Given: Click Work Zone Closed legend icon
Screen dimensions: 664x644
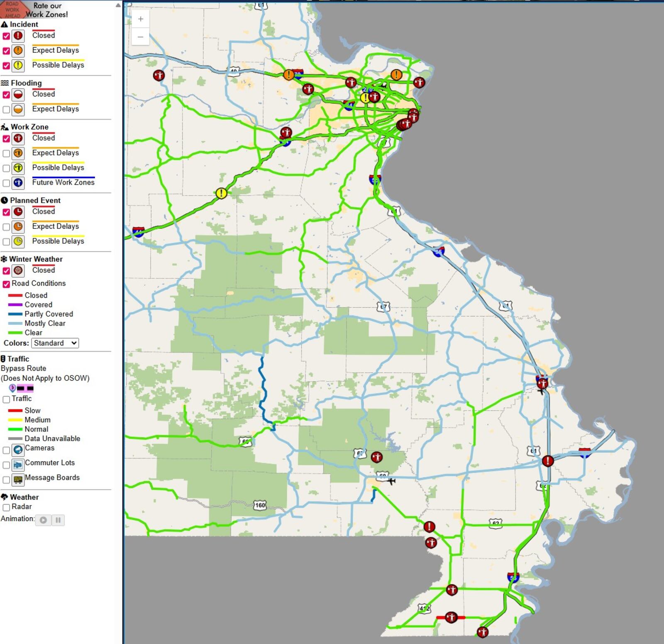Looking at the screenshot, I should click(18, 139).
